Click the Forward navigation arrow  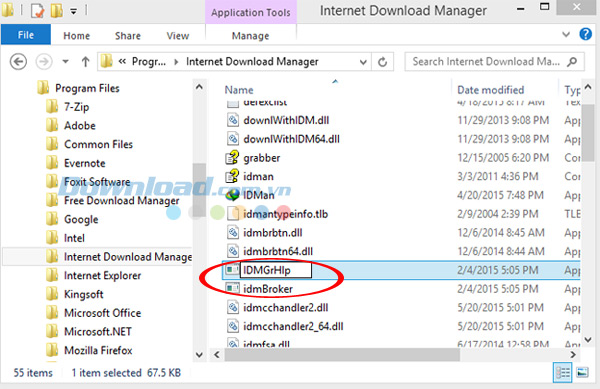[44, 62]
